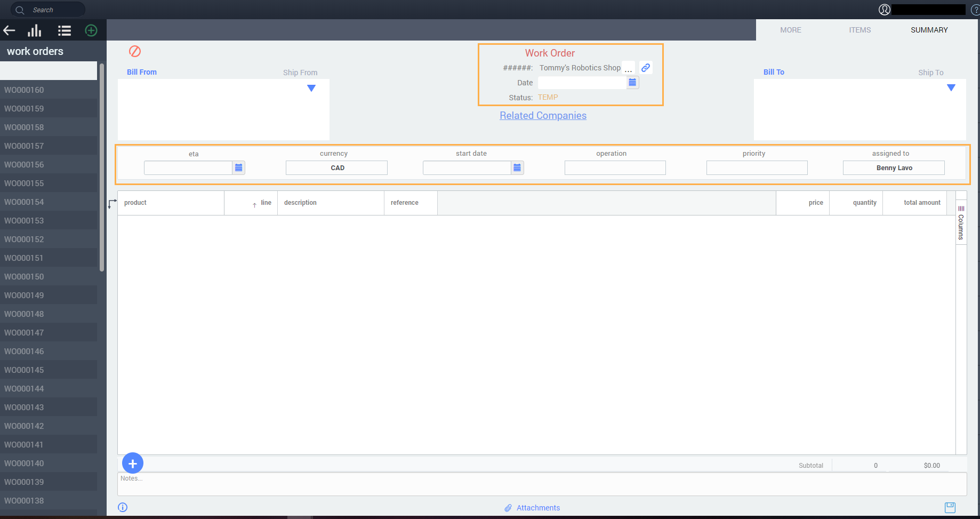Sort by the line column header

pyautogui.click(x=251, y=203)
